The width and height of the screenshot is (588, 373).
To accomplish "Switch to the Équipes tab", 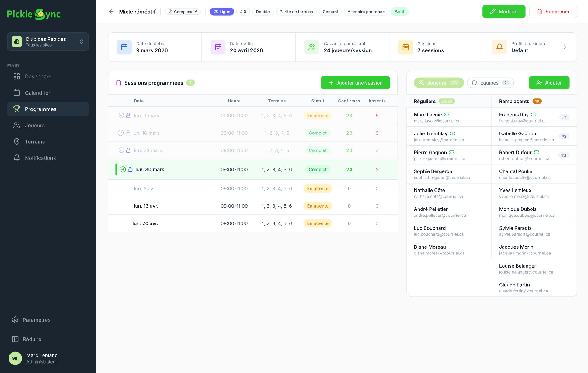I will pyautogui.click(x=490, y=82).
